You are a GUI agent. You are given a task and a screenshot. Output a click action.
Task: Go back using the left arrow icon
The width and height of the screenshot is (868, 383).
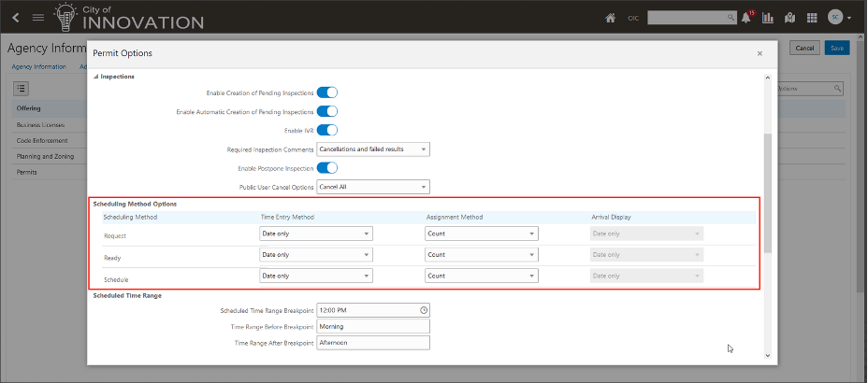pos(16,18)
